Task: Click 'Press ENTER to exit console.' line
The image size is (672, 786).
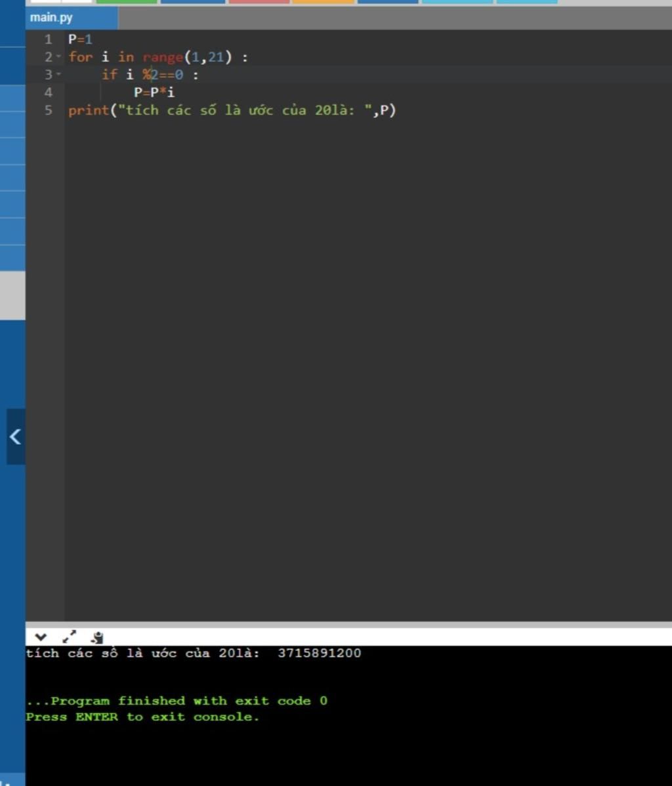Action: tap(142, 716)
